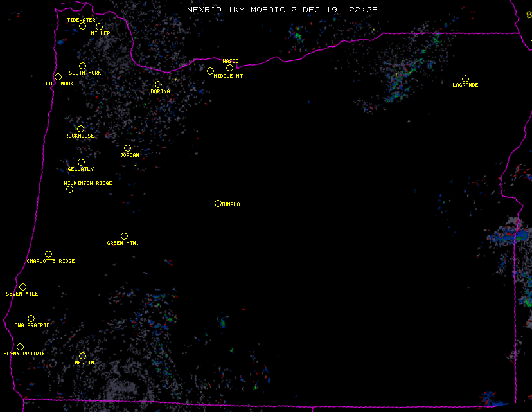Select the Seven Mile station circle
Viewport: 532px width, 412px height.
pyautogui.click(x=22, y=287)
